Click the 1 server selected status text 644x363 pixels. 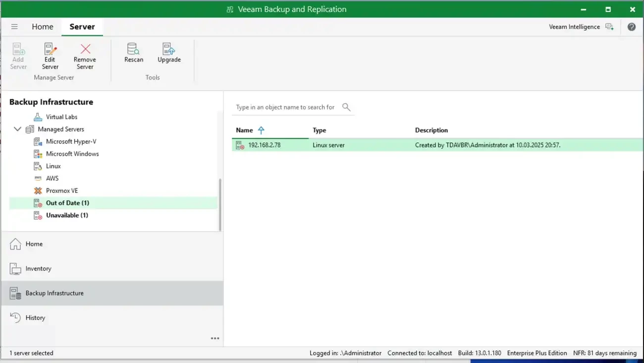coord(31,353)
